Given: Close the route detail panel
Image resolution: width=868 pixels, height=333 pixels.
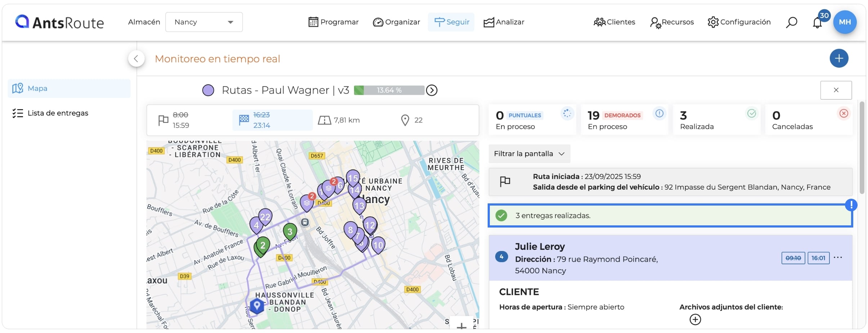Looking at the screenshot, I should pyautogui.click(x=836, y=90).
